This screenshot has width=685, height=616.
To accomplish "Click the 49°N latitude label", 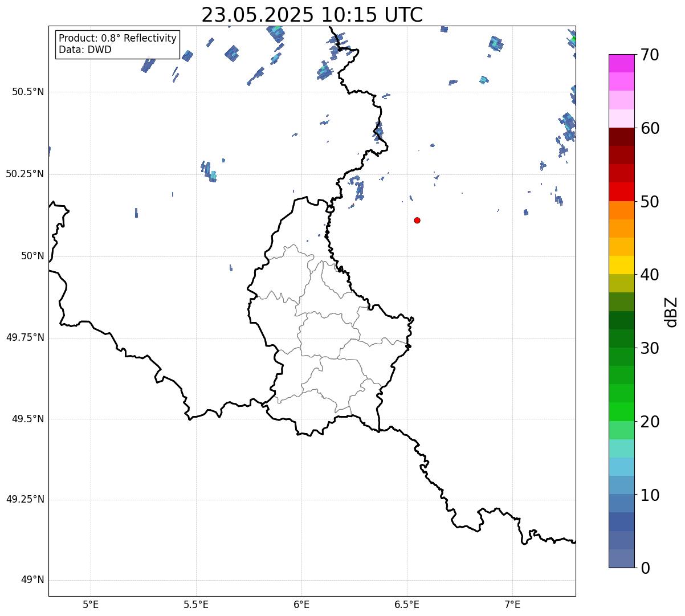I will [x=32, y=580].
